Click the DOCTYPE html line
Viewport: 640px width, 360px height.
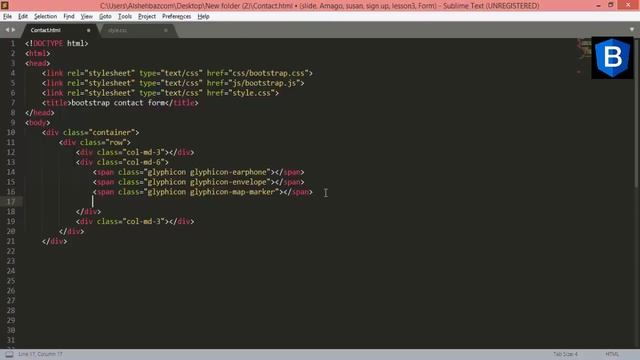[x=57, y=43]
